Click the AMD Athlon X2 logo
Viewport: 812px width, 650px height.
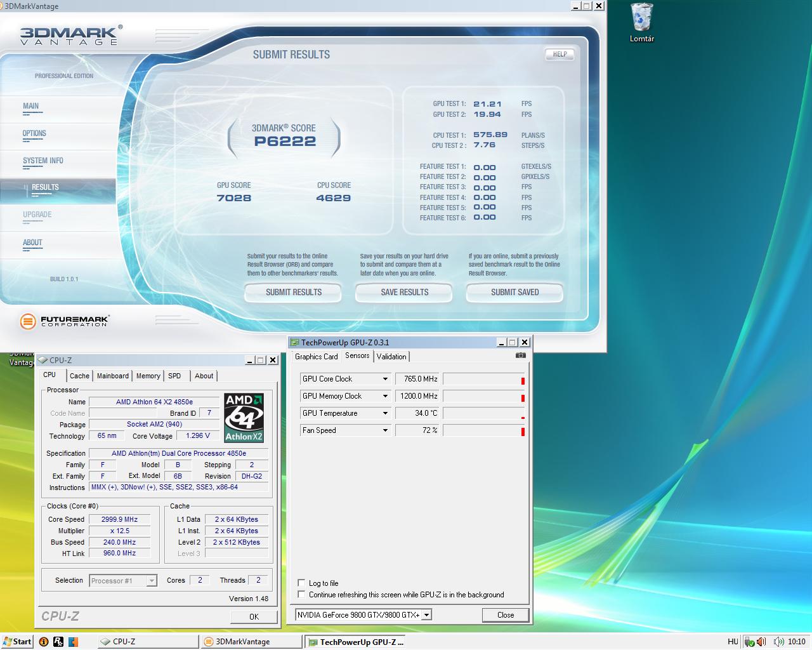tap(244, 418)
